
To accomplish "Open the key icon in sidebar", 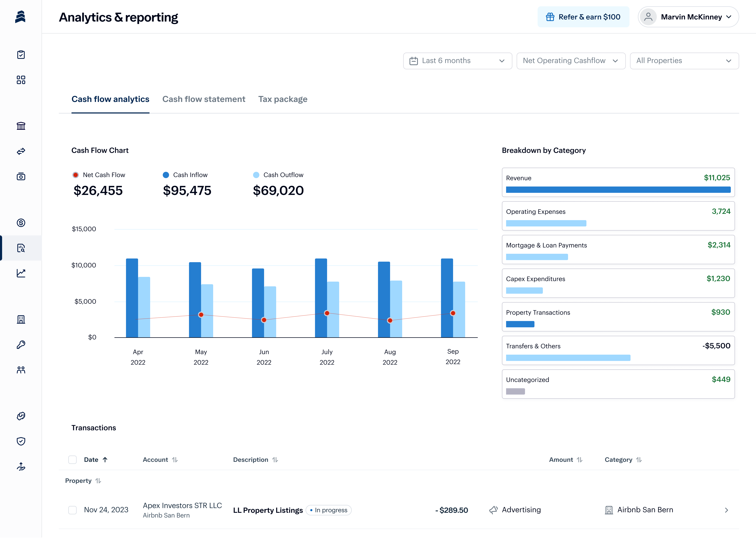I will [21, 345].
